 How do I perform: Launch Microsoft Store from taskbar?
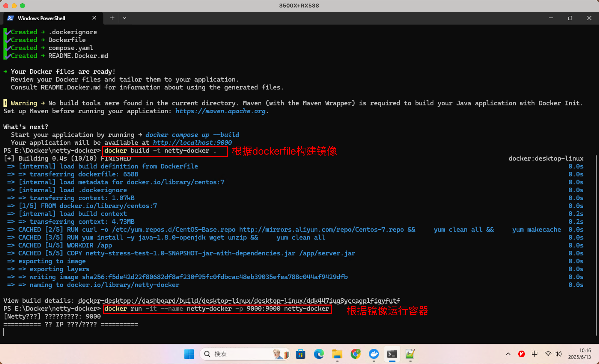tap(301, 354)
